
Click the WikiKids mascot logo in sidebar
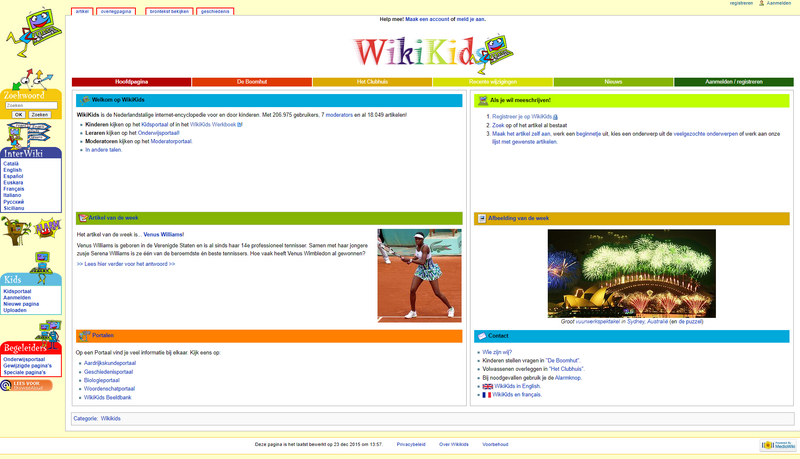(33, 32)
